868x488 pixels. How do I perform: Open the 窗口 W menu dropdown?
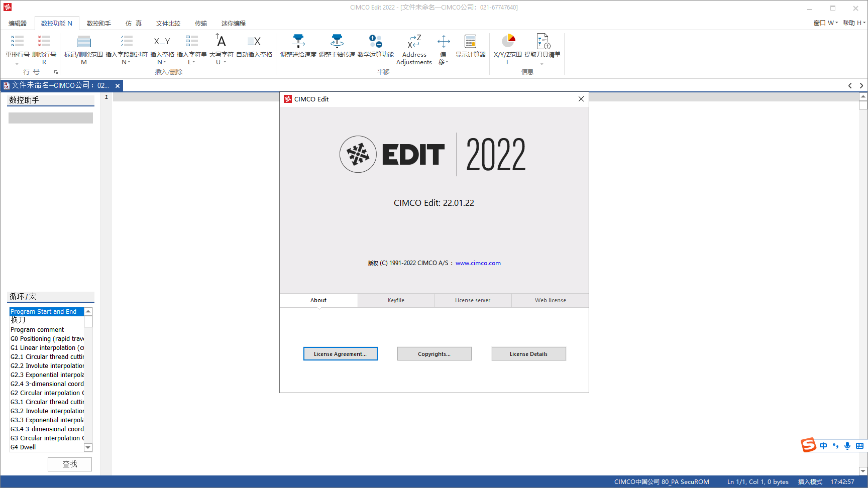826,23
